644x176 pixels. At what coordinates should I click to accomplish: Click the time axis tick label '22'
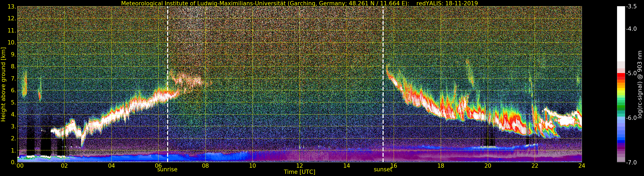[x=535, y=166]
